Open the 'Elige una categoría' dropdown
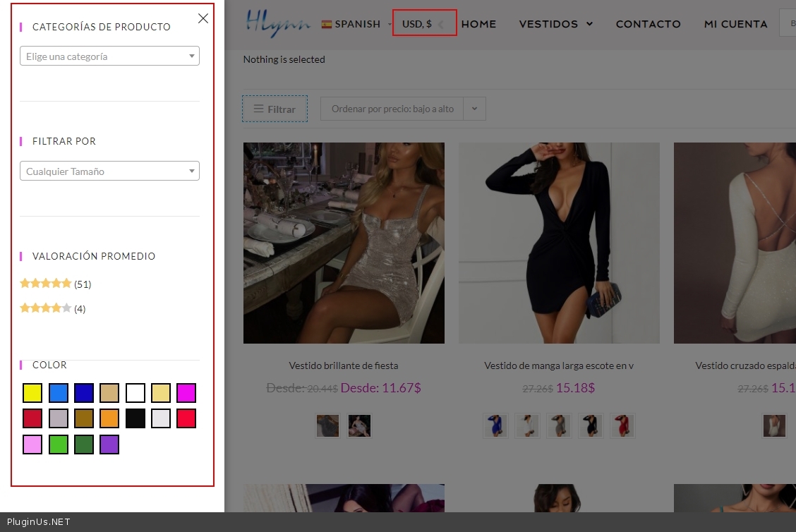This screenshot has height=532, width=796. tap(109, 56)
